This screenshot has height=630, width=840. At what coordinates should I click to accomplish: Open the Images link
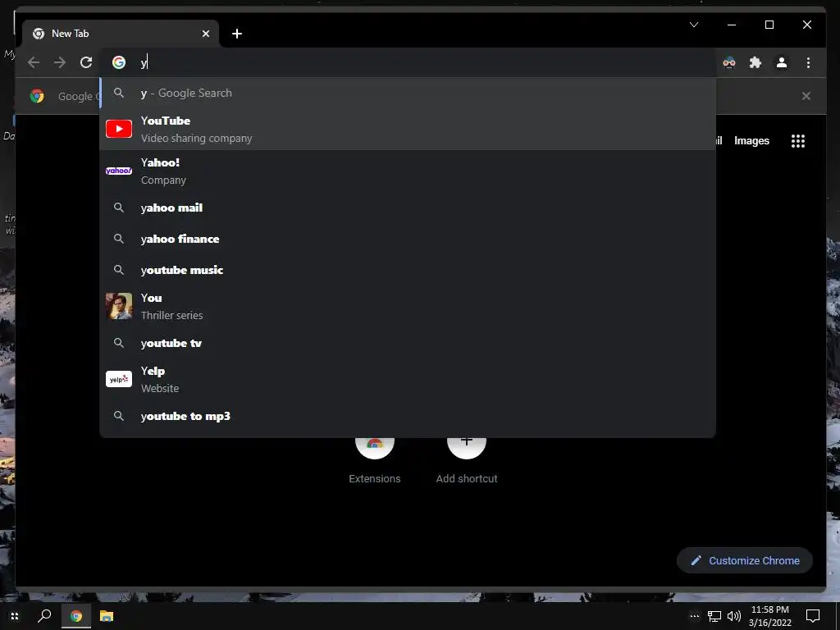pos(751,141)
